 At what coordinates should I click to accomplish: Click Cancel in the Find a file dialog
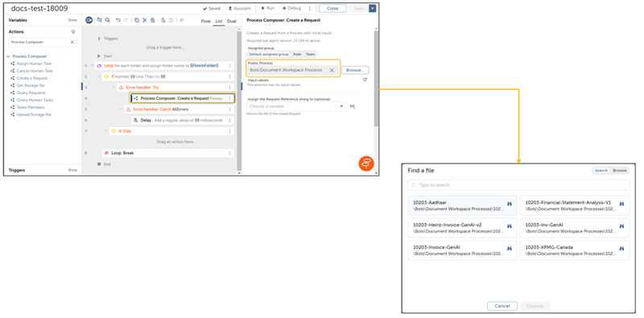click(502, 306)
